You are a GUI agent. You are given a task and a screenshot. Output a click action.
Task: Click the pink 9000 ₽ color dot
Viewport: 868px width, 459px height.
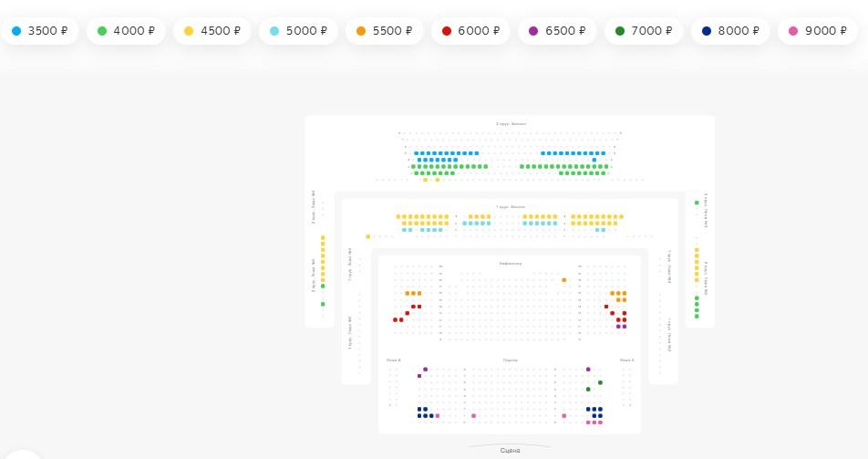coord(793,31)
